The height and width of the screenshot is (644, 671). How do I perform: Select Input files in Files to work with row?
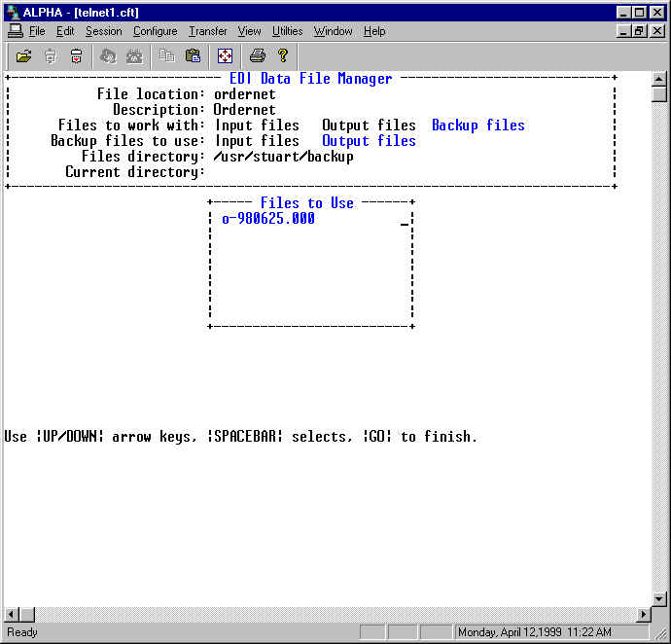pos(257,125)
